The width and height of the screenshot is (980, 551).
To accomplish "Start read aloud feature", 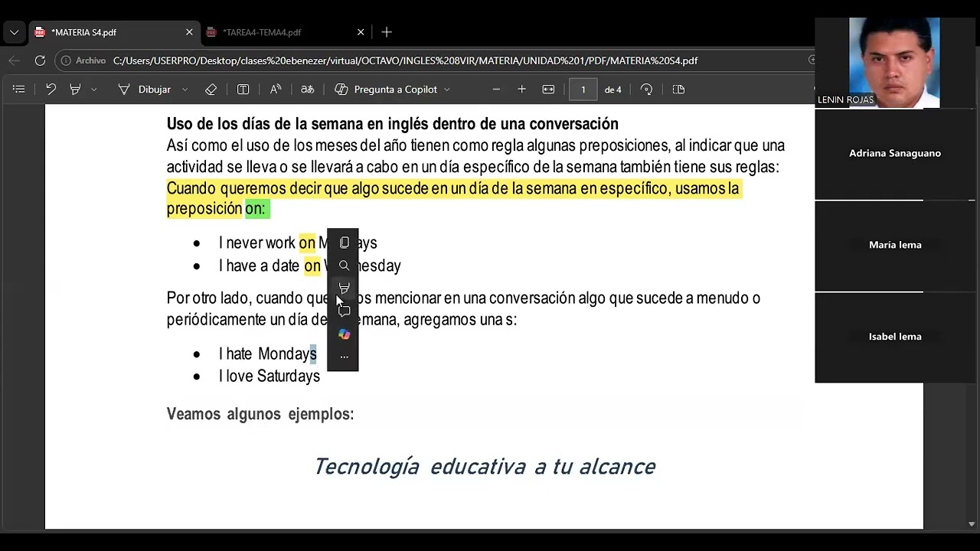I will (276, 90).
